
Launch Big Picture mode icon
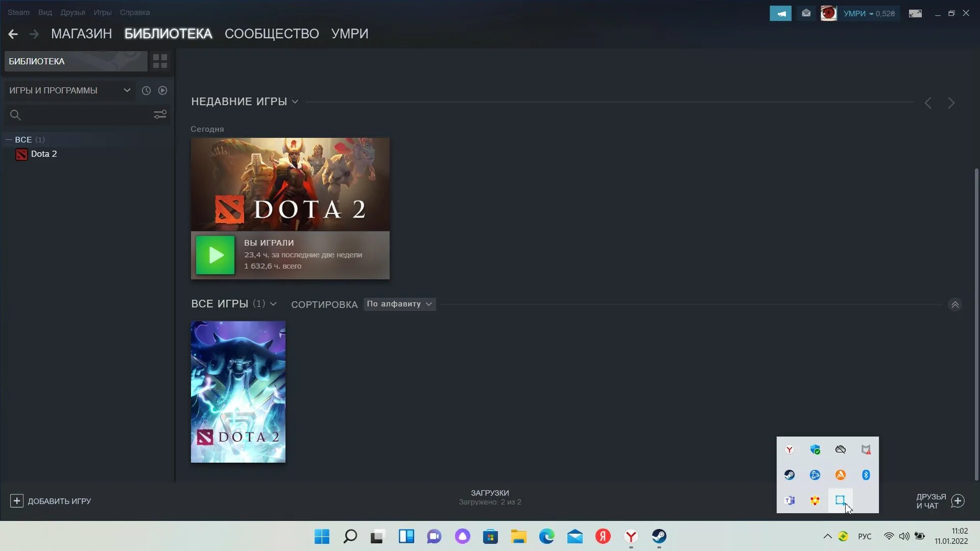click(x=915, y=13)
